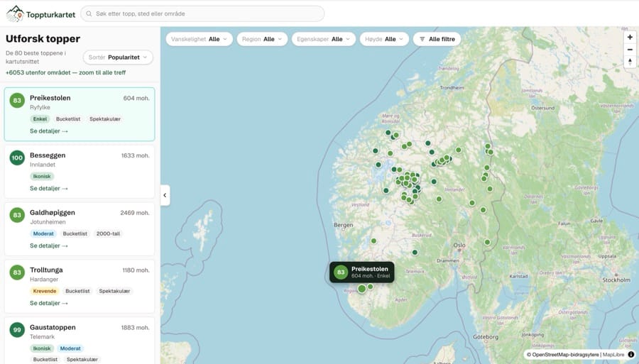Click the map marker east of Bergen
This screenshot has width=639, height=364.
pos(373,241)
